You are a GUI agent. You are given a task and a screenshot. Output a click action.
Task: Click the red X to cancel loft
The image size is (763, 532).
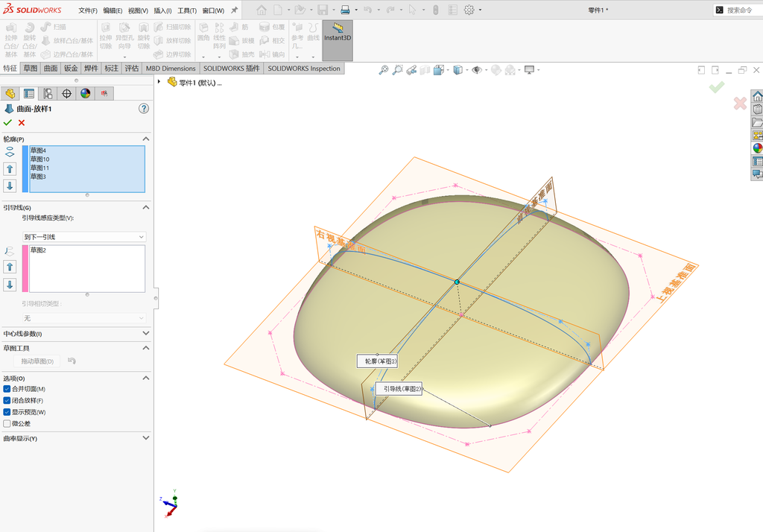22,123
